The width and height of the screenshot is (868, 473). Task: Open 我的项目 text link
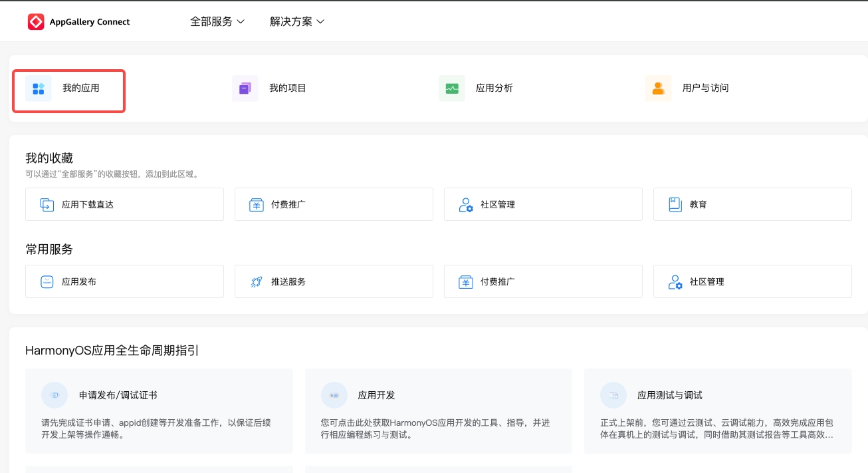coord(288,88)
